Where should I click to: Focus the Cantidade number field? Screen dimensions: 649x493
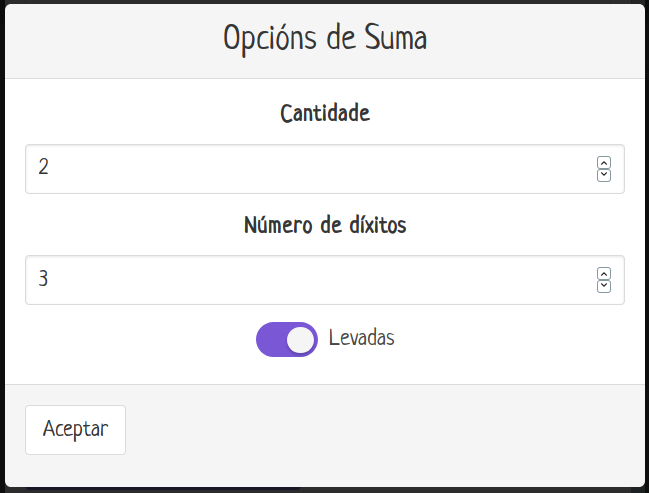(x=300, y=169)
